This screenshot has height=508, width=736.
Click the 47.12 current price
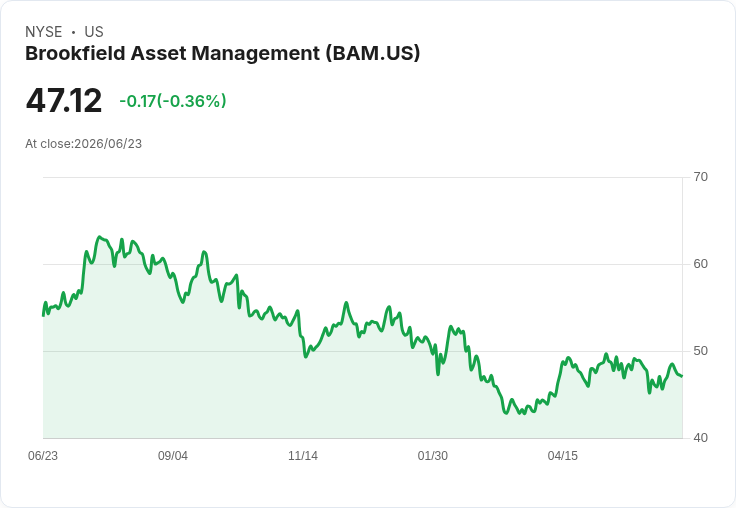pyautogui.click(x=64, y=100)
